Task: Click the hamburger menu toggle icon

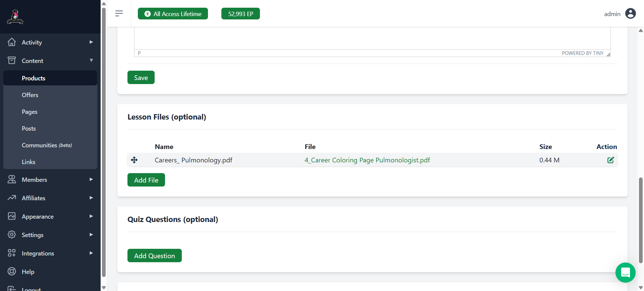Action: click(119, 13)
